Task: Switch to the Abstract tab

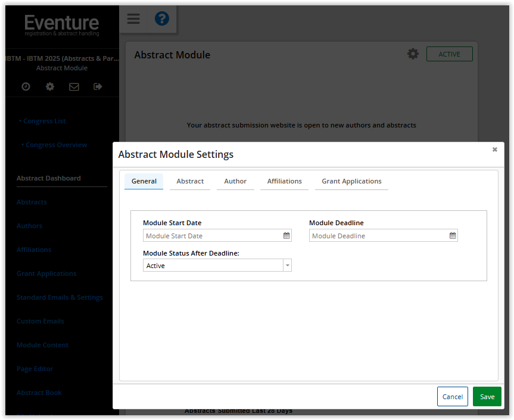Action: 189,181
